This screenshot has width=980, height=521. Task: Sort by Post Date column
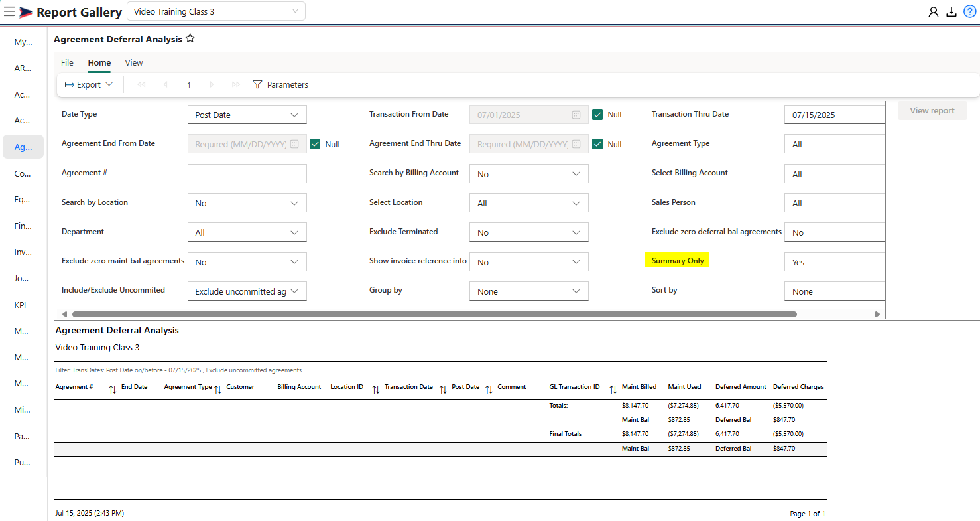489,390
